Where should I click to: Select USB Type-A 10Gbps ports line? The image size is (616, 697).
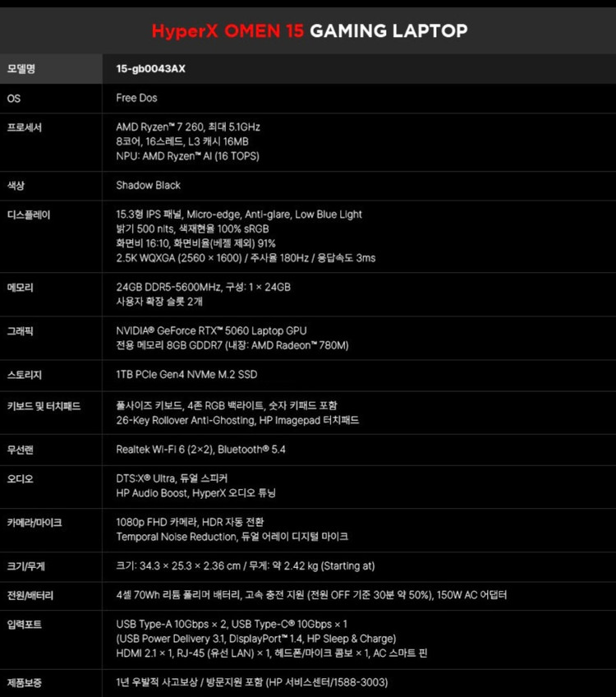coord(232,624)
